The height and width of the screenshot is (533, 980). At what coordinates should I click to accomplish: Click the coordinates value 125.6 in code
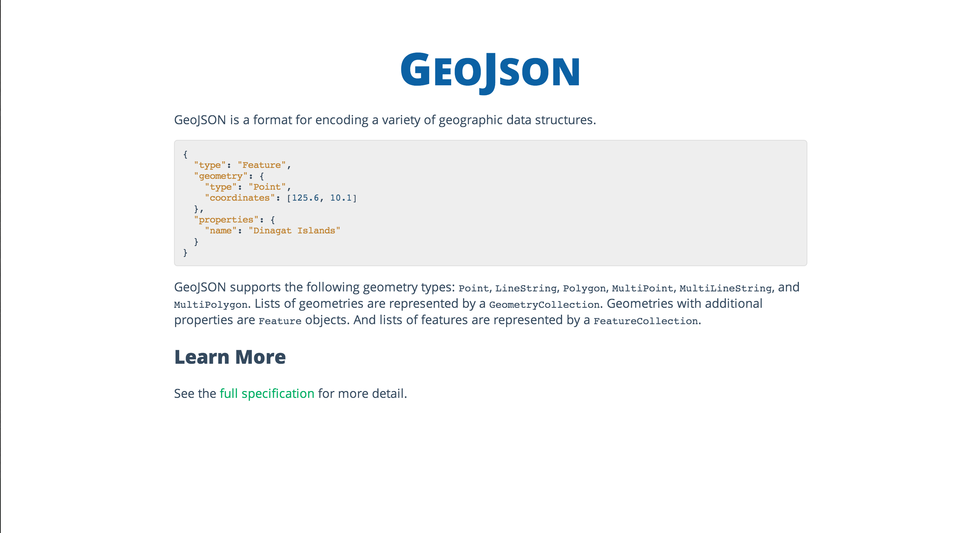tap(305, 198)
